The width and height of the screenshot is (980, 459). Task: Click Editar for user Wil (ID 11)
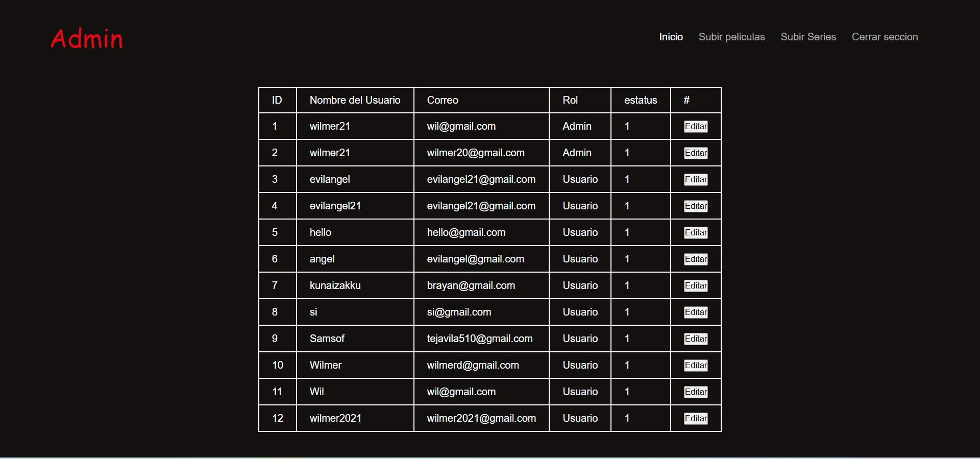[x=696, y=392]
